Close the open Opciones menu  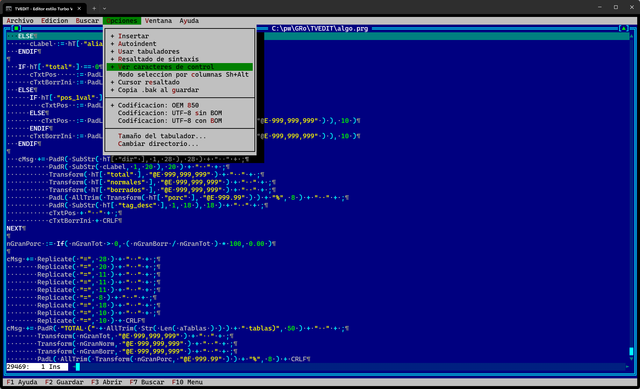click(x=122, y=21)
